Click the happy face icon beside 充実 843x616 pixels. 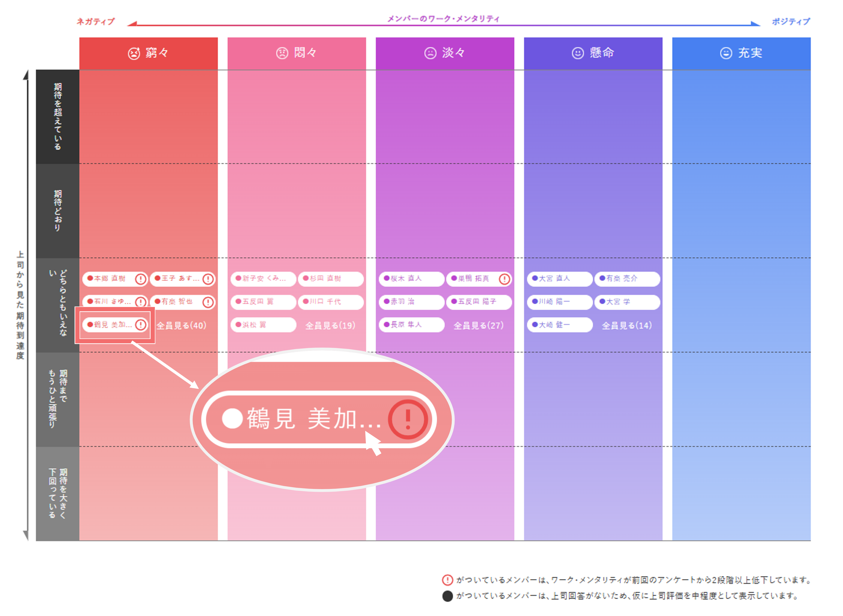(726, 53)
